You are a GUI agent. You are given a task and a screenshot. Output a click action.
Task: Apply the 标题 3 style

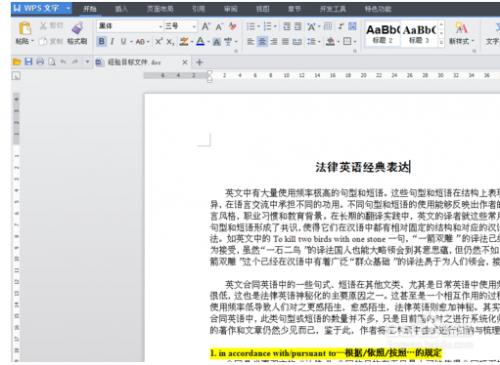pyautogui.click(x=419, y=34)
